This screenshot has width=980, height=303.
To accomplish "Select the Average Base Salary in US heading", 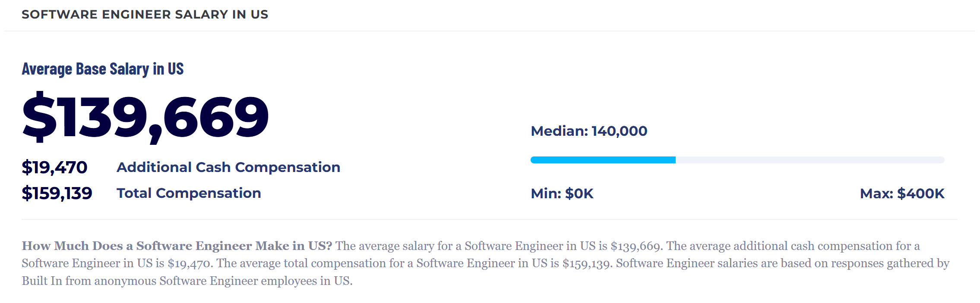I will 103,69.
